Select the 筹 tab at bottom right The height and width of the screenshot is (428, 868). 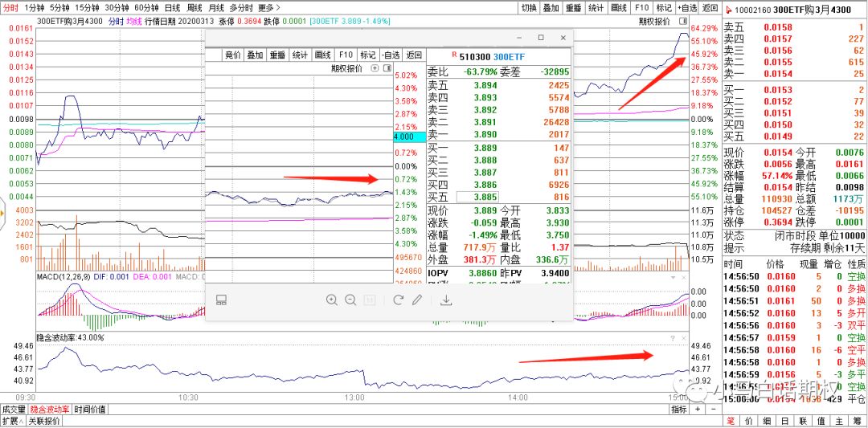[858, 422]
